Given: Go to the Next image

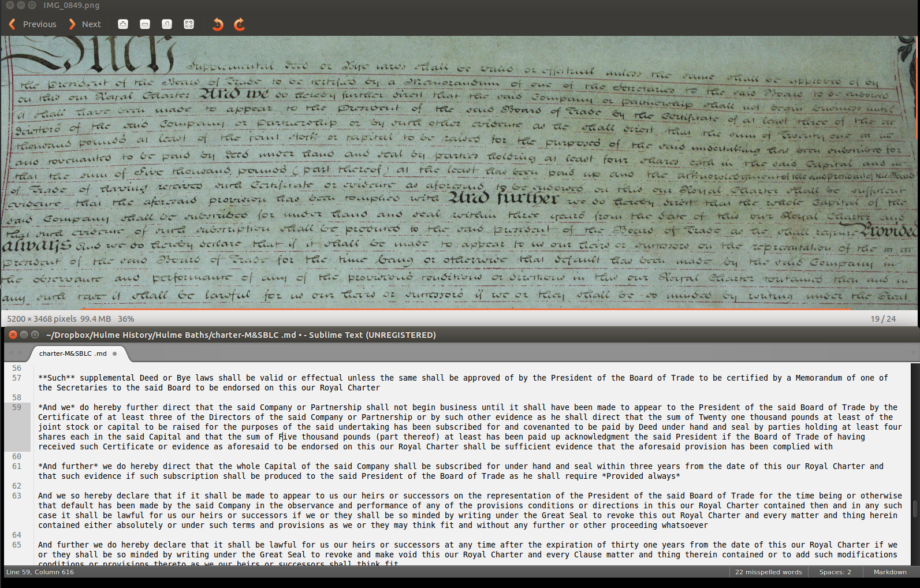Looking at the screenshot, I should tap(84, 24).
